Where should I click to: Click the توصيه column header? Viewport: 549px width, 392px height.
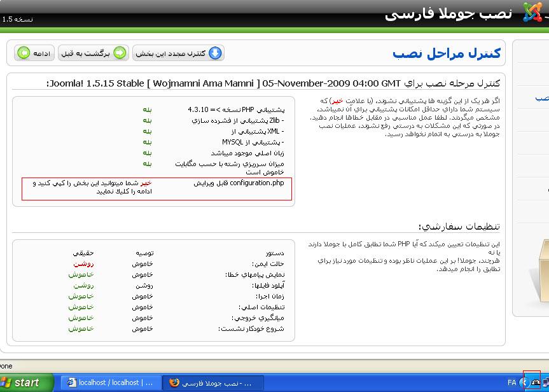(x=144, y=253)
